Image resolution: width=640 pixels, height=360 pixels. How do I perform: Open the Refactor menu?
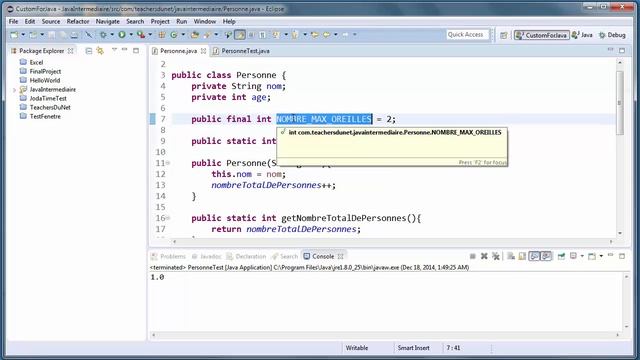point(78,22)
